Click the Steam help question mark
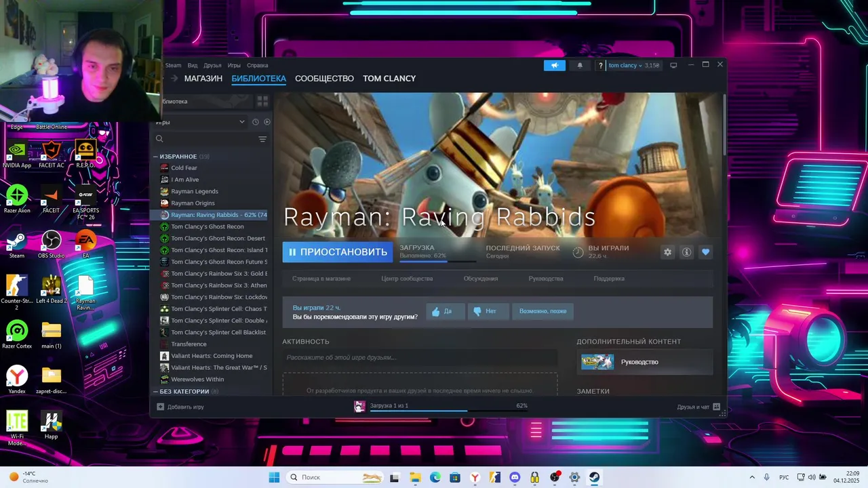Viewport: 868px width, 488px height. coord(600,65)
